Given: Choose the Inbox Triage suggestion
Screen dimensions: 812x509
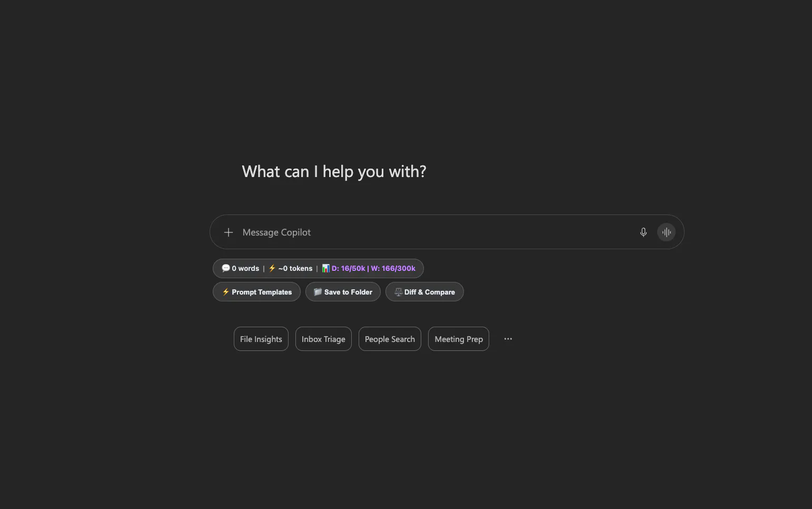Looking at the screenshot, I should [323, 339].
